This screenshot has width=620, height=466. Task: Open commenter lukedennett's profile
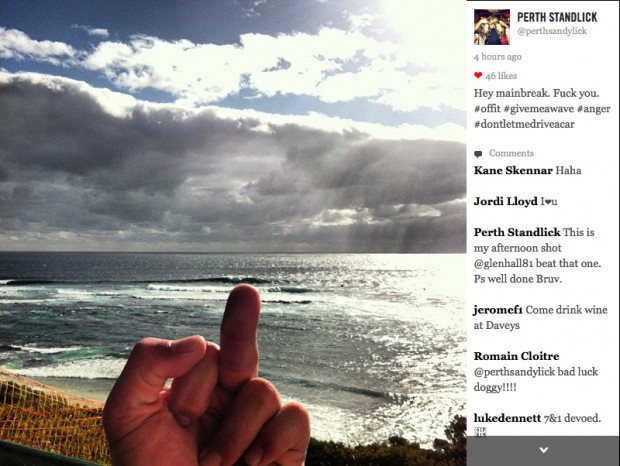point(507,418)
